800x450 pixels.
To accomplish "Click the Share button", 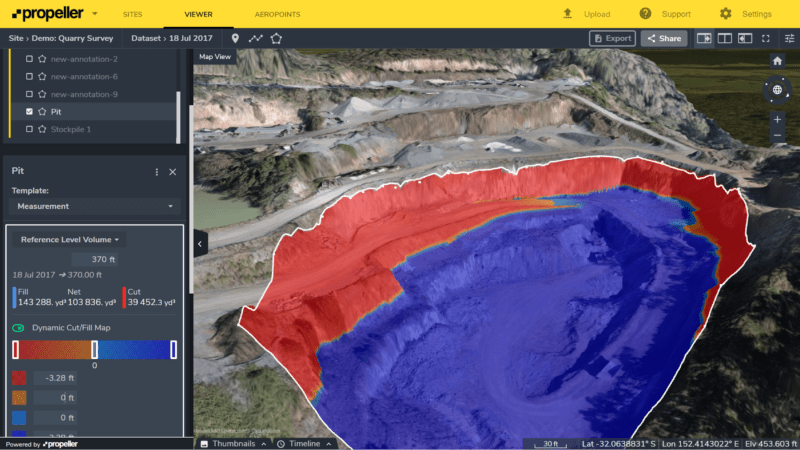I will (x=664, y=38).
